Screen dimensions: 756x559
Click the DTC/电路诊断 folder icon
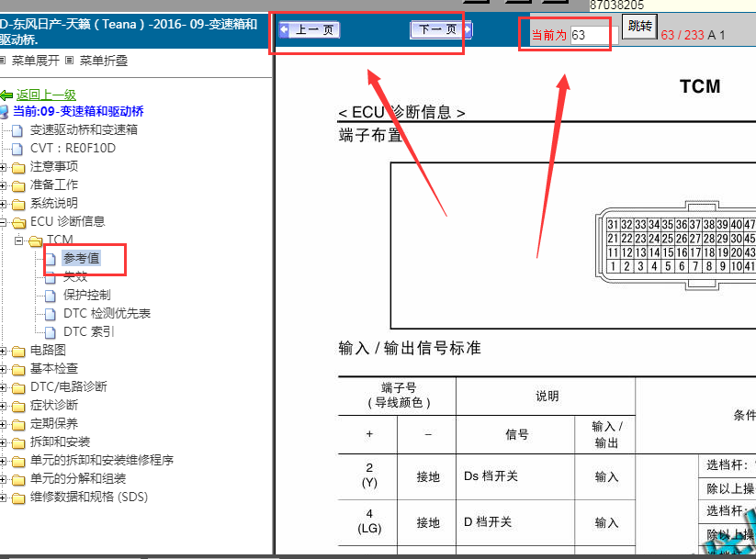pos(18,388)
